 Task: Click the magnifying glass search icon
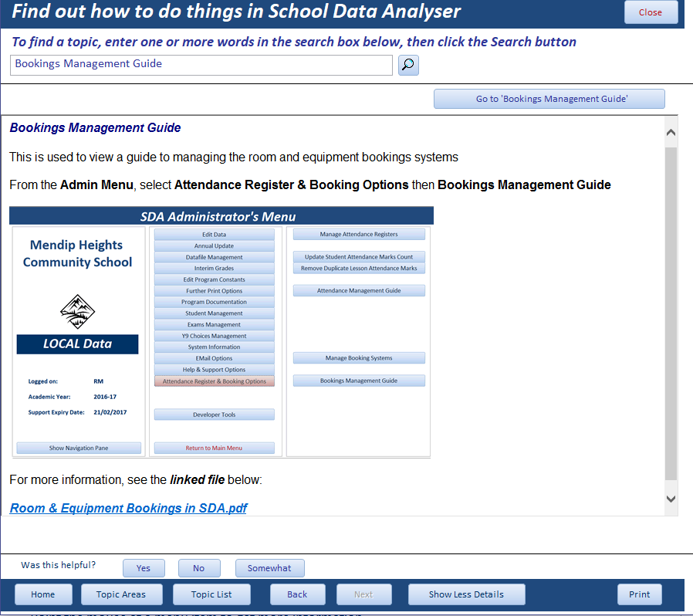point(408,65)
